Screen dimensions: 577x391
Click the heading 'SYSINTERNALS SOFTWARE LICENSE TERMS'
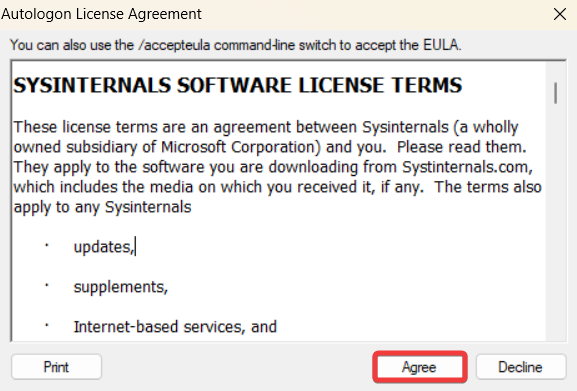(x=237, y=85)
